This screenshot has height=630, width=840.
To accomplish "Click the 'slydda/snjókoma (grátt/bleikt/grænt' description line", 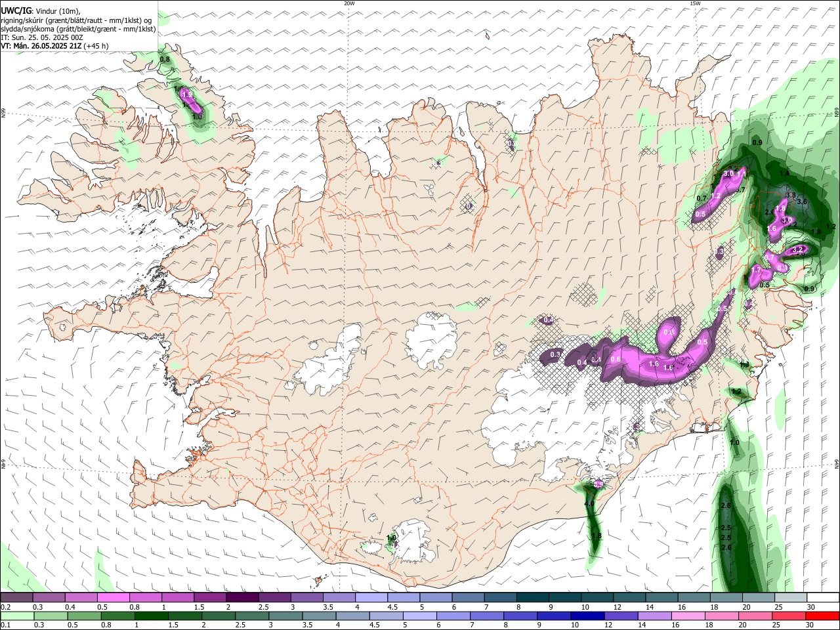I will 78,29.
